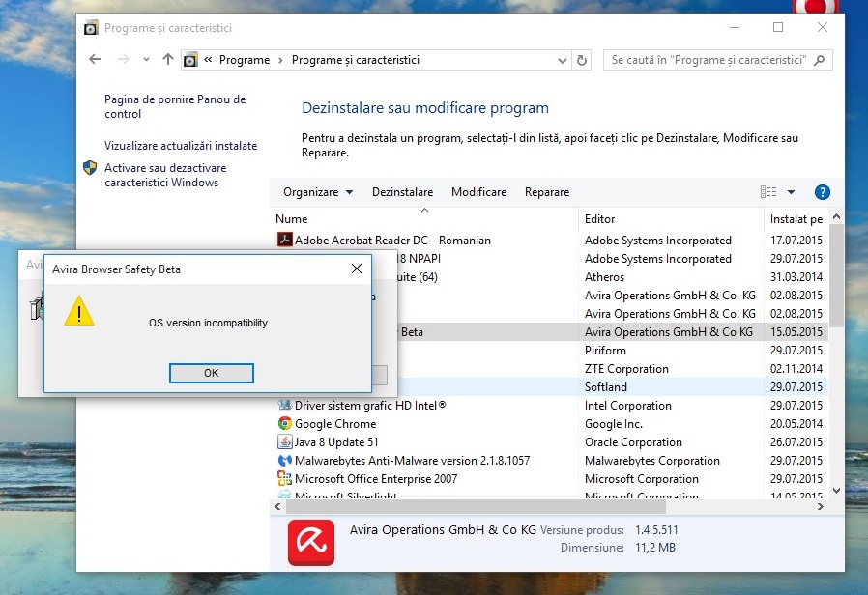Click the Java 8 Update 51 icon
This screenshot has height=595, width=868.
click(x=284, y=441)
